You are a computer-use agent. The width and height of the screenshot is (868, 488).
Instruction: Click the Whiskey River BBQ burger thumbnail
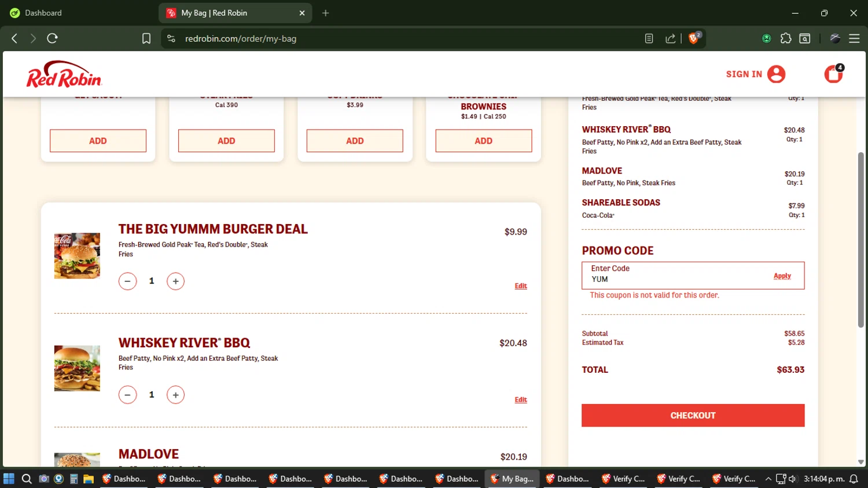coord(77,368)
